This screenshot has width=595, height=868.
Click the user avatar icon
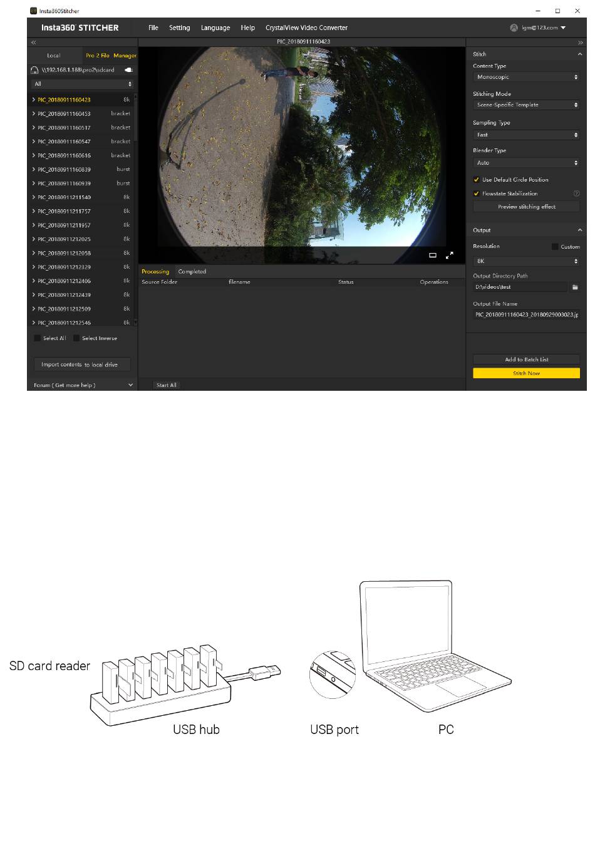click(x=514, y=28)
